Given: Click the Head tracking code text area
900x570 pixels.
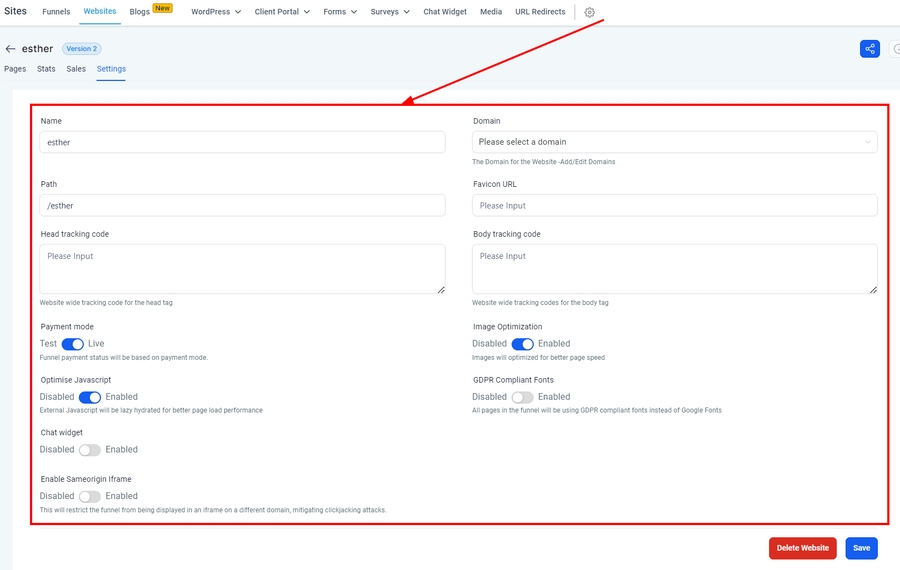Looking at the screenshot, I should (242, 268).
